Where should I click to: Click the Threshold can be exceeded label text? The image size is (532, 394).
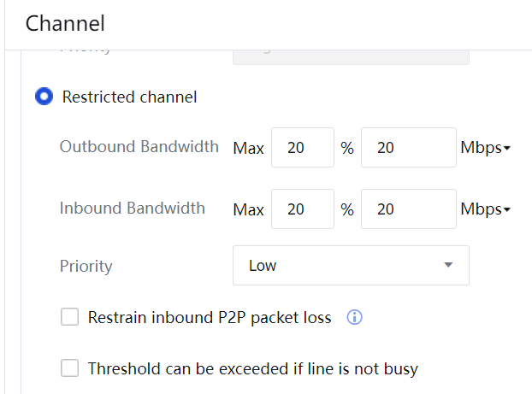(252, 369)
